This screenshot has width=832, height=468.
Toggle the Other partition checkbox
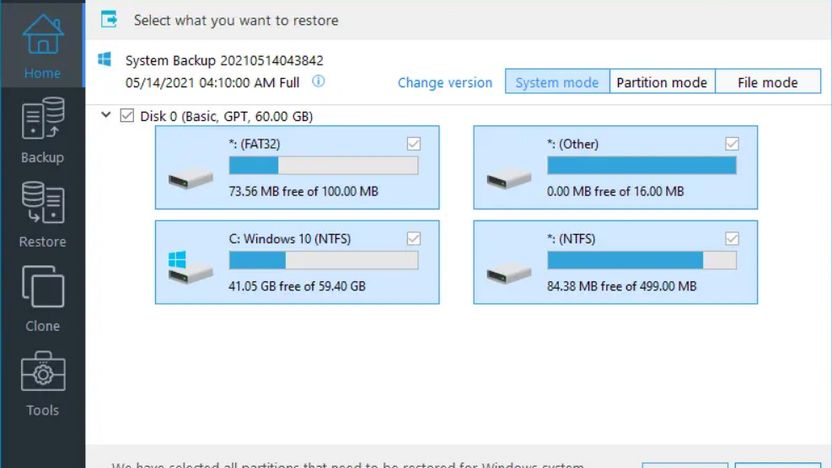click(732, 144)
